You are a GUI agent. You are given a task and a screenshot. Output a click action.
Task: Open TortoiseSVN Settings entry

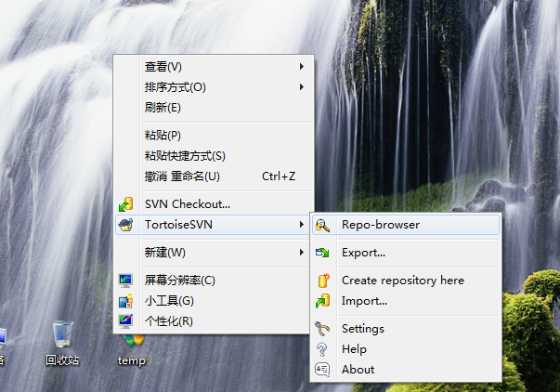(406, 329)
